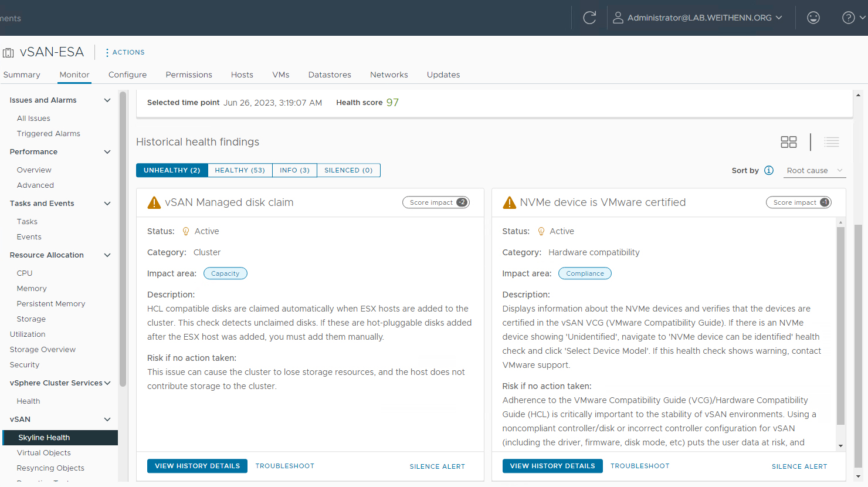868x487 pixels.
Task: Open Advanced performance view
Action: (35, 185)
